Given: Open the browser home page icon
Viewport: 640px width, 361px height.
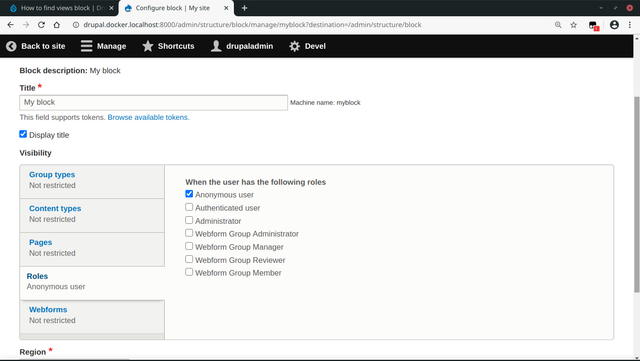Looking at the screenshot, I should [x=57, y=25].
